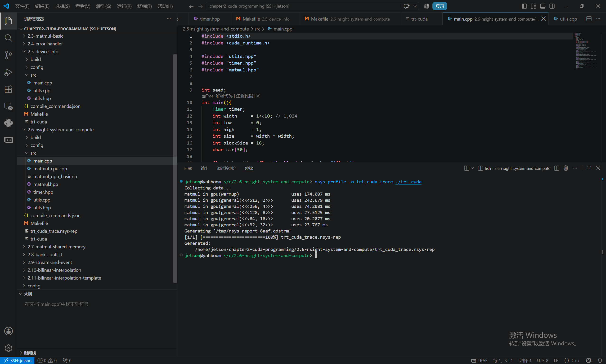Screen dimensions: 606x364
Task: Click the UTF-8 encoding in status bar
Action: click(543, 360)
